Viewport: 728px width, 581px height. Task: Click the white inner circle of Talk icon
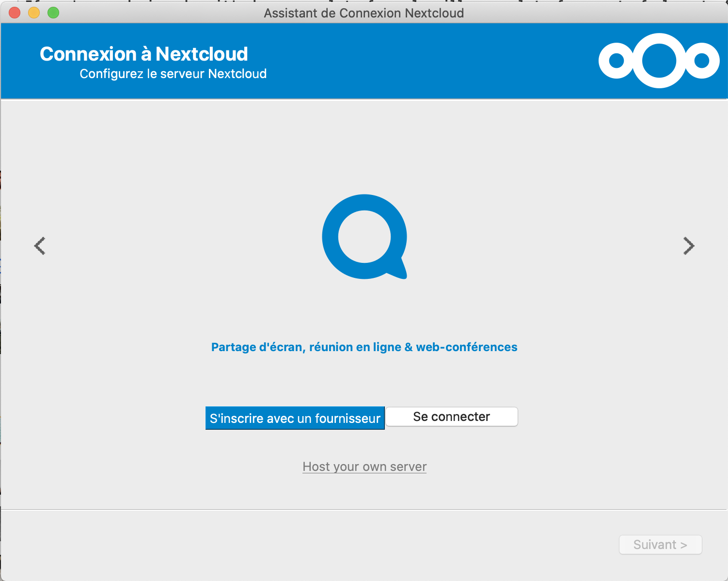click(x=364, y=237)
